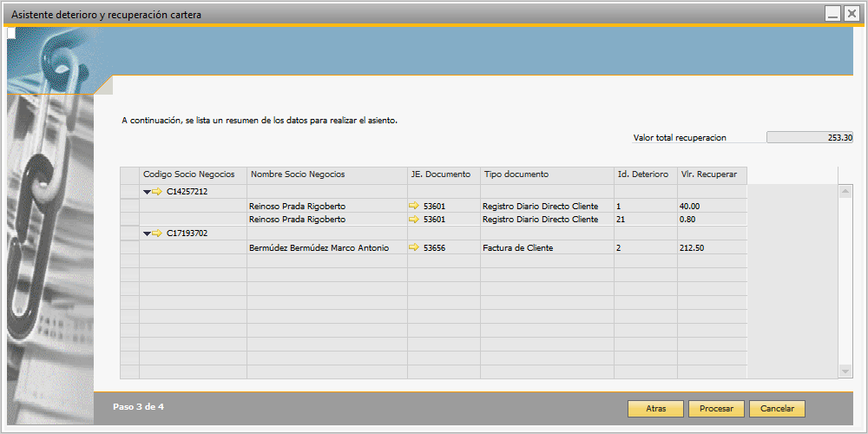
Task: Select the Bermúdez Bermúdez Marco Antonio cell
Action: 319,247
